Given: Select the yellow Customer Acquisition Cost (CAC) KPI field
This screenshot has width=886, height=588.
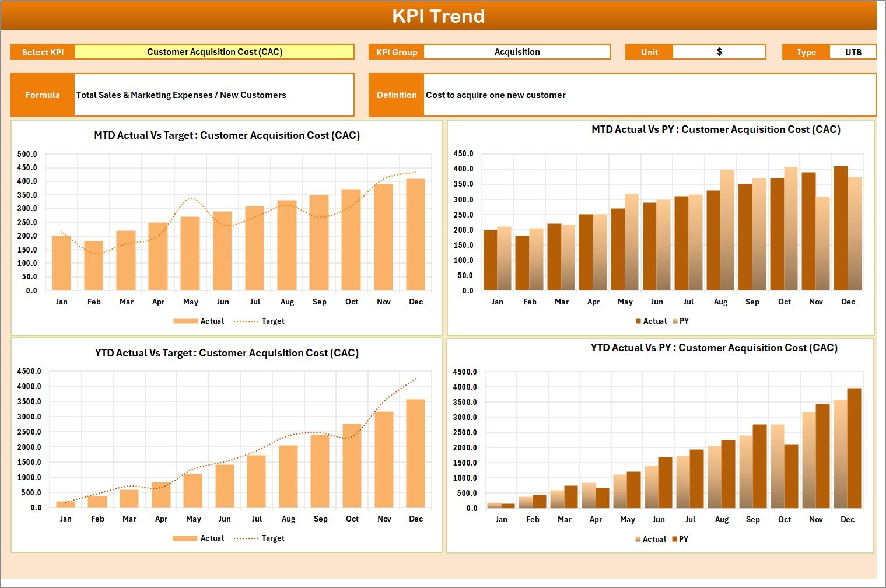Looking at the screenshot, I should point(214,51).
